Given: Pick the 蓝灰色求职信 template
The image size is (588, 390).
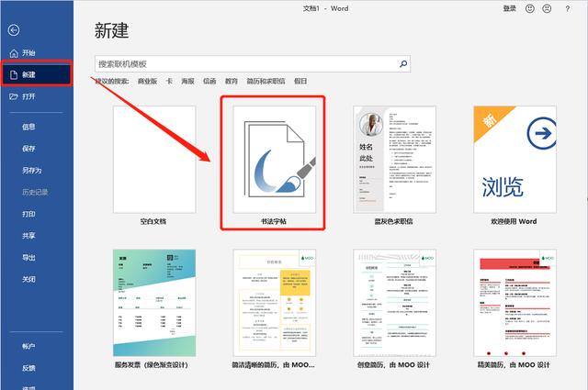Looking at the screenshot, I should pos(394,160).
